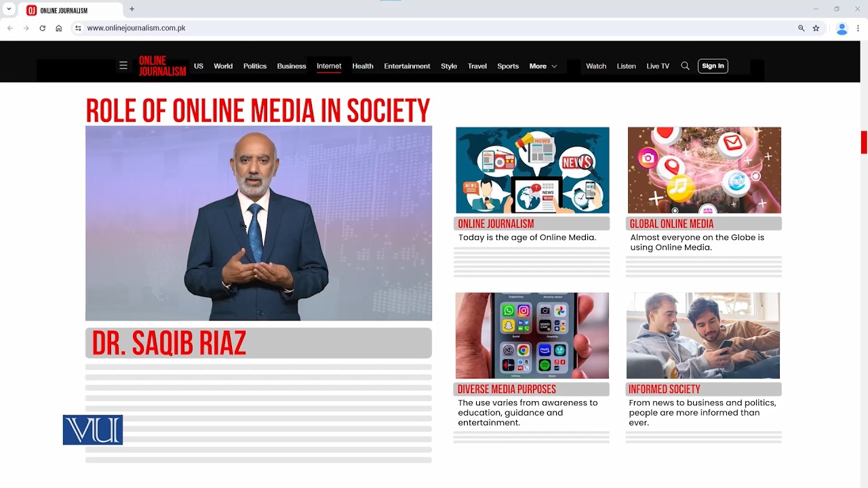Open the Global Online Media image

tap(704, 170)
